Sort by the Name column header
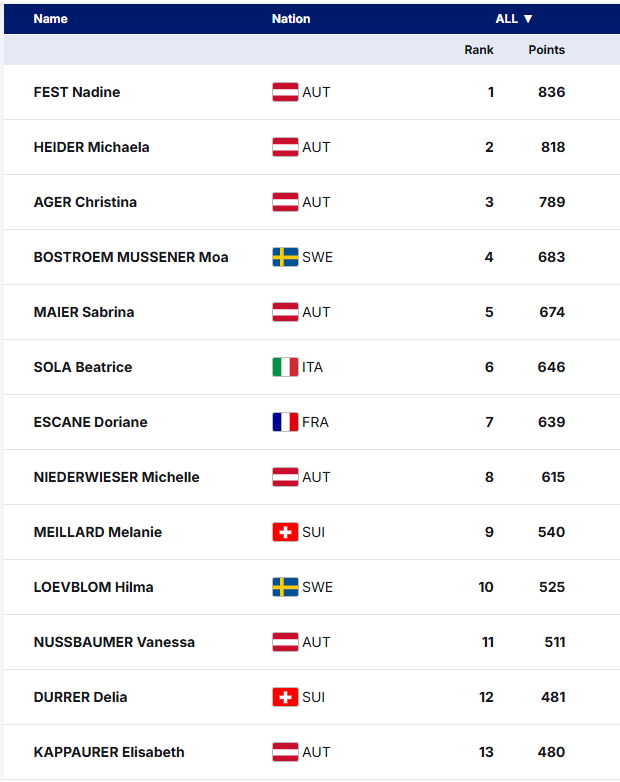This screenshot has width=620, height=782. click(x=51, y=19)
